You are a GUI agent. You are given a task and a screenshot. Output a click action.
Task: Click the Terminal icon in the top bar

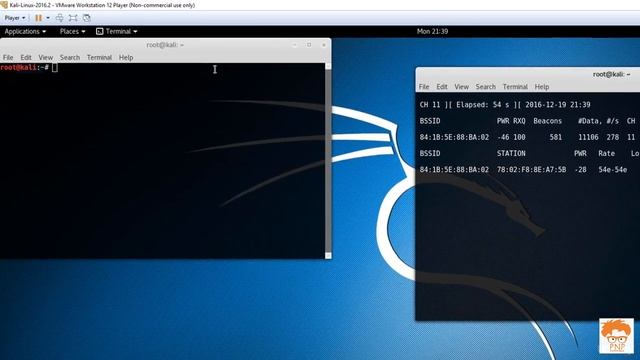[100, 31]
